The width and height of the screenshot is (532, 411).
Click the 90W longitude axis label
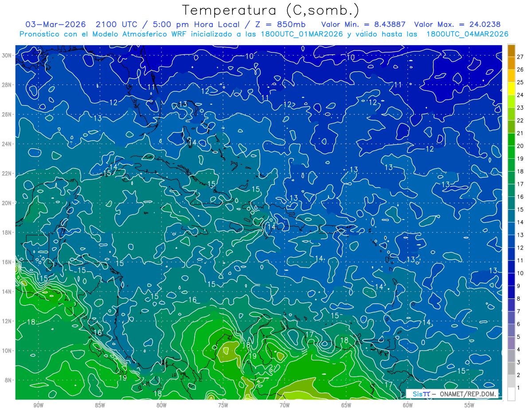click(x=39, y=405)
